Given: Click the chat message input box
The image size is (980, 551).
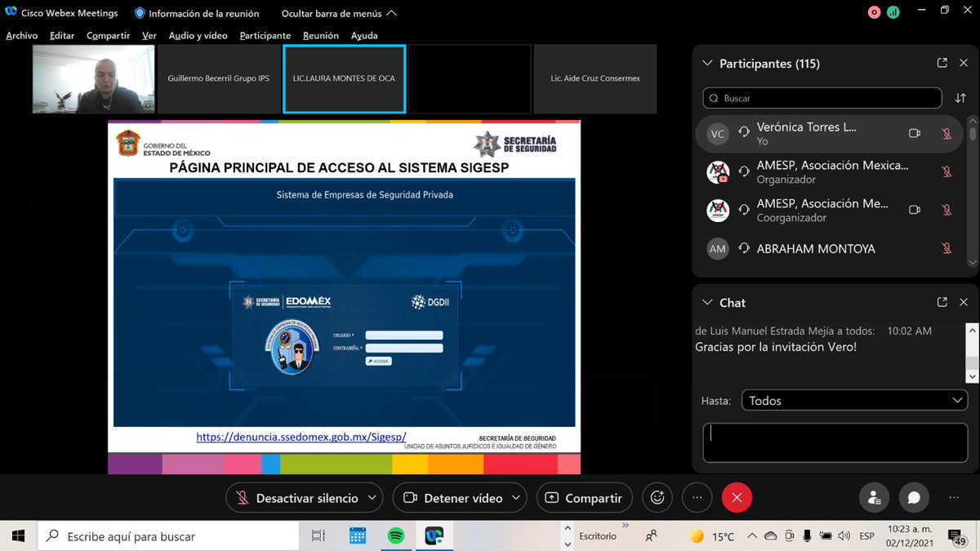Looking at the screenshot, I should click(x=835, y=442).
